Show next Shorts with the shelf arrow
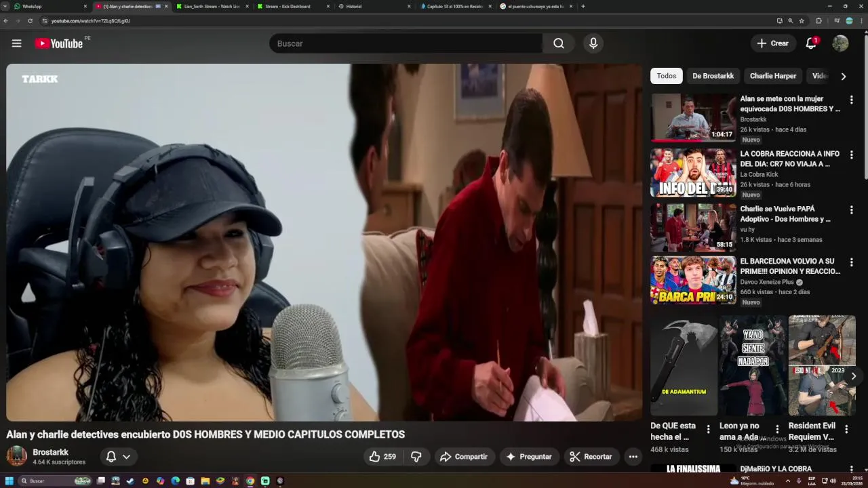This screenshot has width=868, height=488. click(853, 376)
